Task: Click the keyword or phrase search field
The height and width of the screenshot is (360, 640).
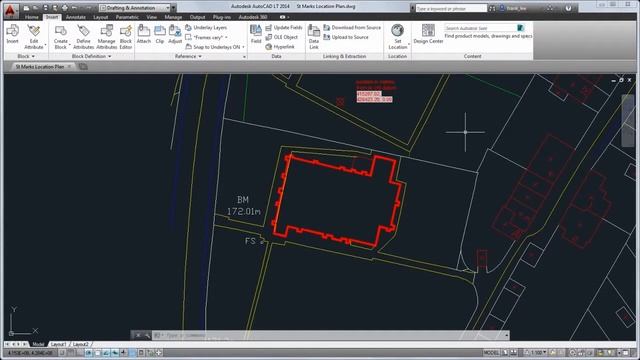Action: 451,8
